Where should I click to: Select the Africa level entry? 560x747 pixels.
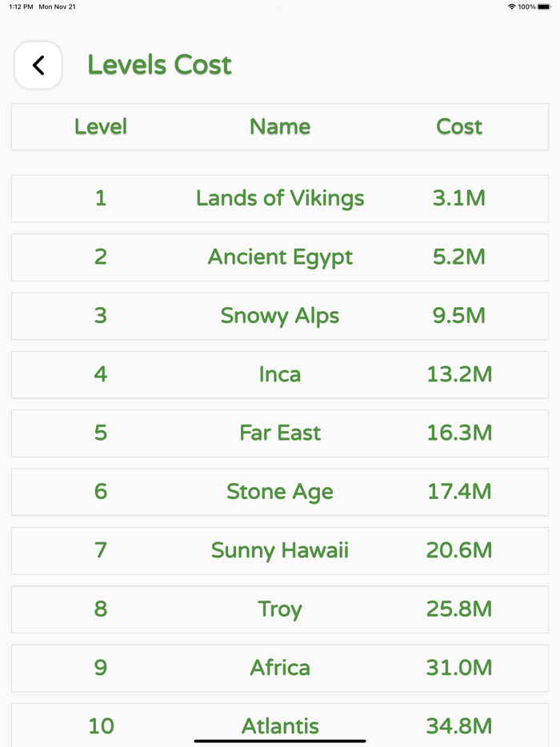click(x=280, y=668)
